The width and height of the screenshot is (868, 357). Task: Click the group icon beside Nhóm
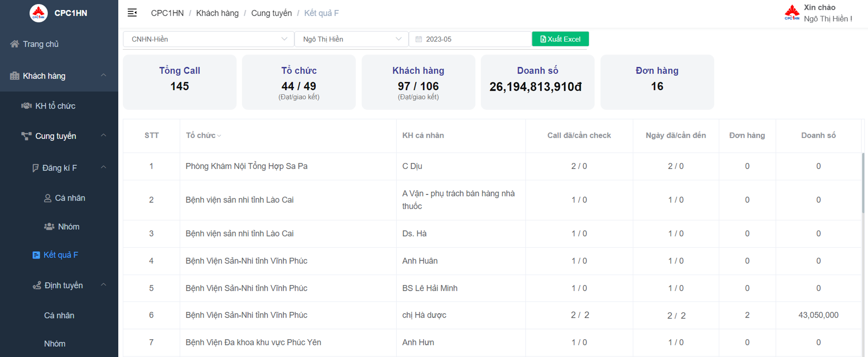tap(49, 227)
